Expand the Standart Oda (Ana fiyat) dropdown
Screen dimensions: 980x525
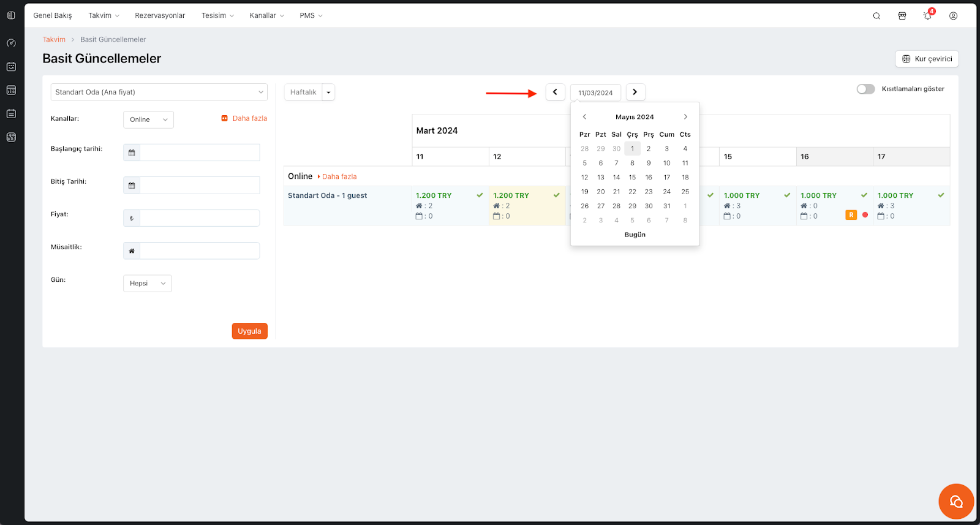(x=159, y=92)
